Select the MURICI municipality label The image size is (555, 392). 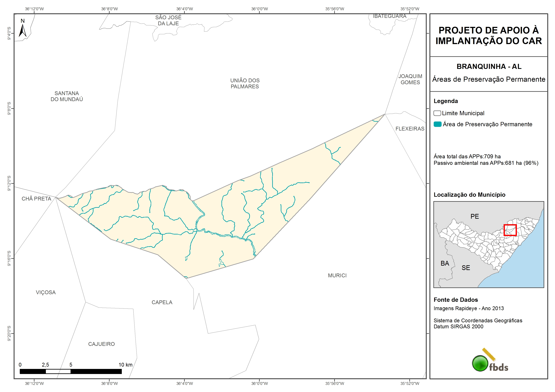tap(337, 275)
